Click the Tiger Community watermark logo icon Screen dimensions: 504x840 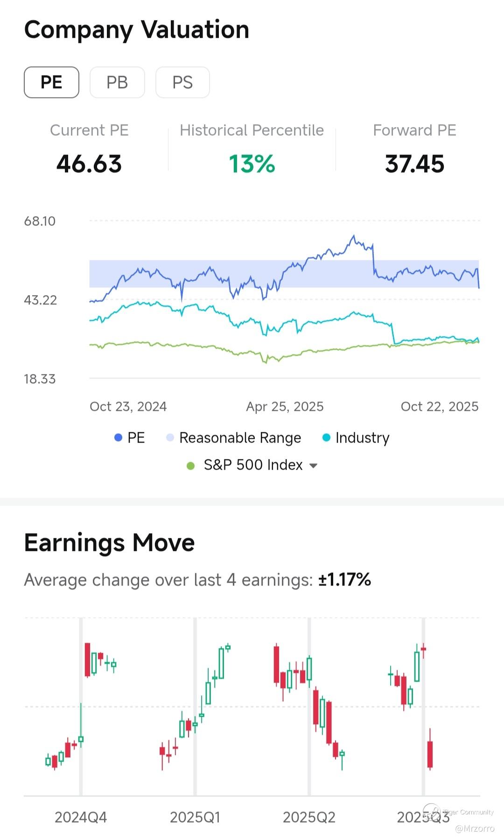(x=431, y=812)
